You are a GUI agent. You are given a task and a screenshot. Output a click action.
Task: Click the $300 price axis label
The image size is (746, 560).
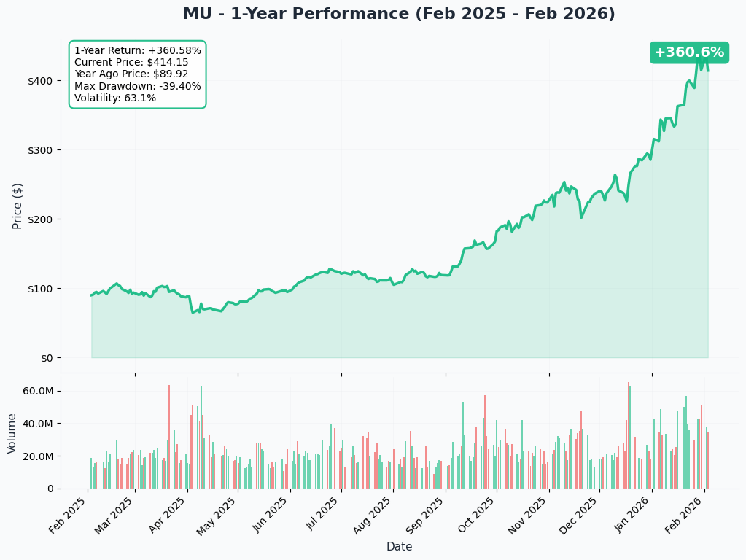click(40, 150)
